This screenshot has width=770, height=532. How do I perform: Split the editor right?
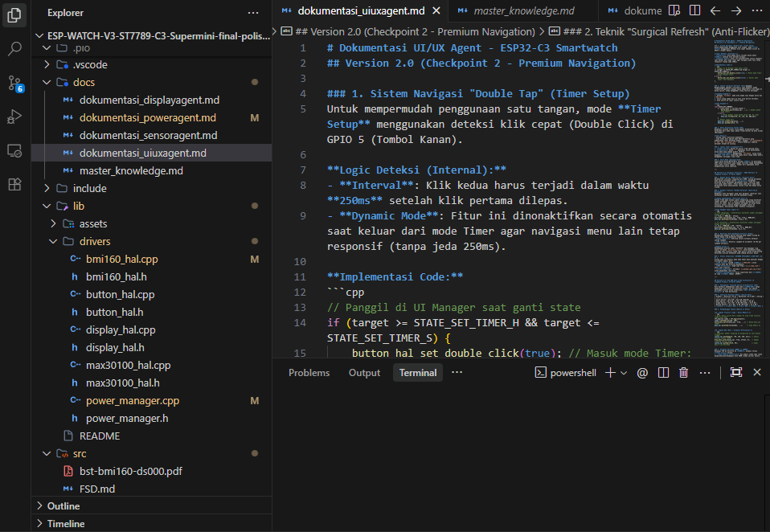[x=695, y=10]
